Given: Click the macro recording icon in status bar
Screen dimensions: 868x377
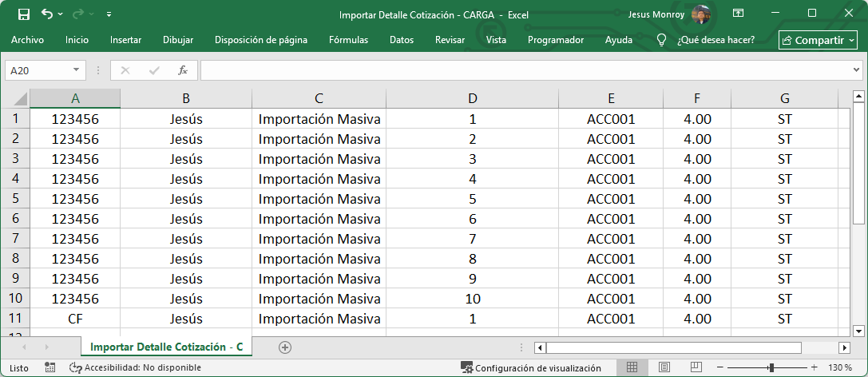Looking at the screenshot, I should (x=50, y=367).
